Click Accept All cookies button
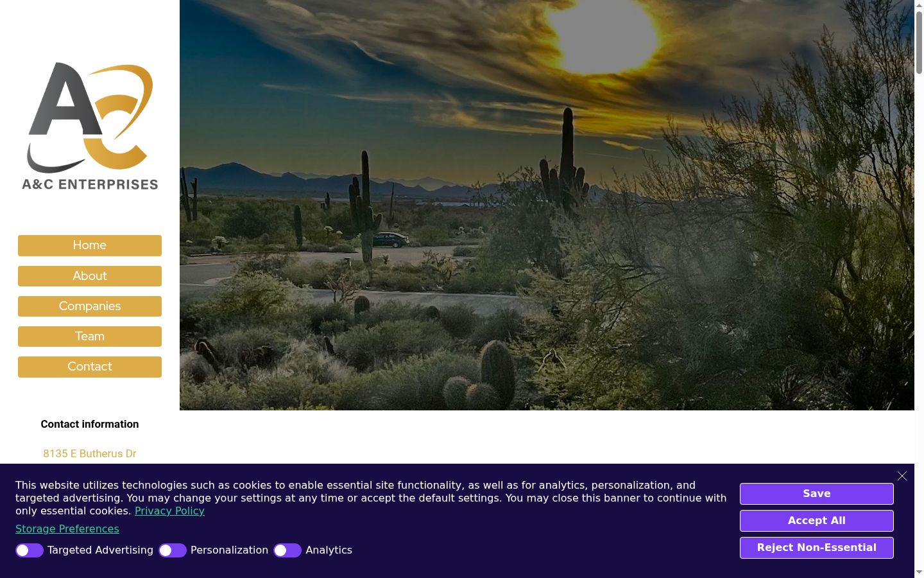924x578 pixels. pos(817,521)
